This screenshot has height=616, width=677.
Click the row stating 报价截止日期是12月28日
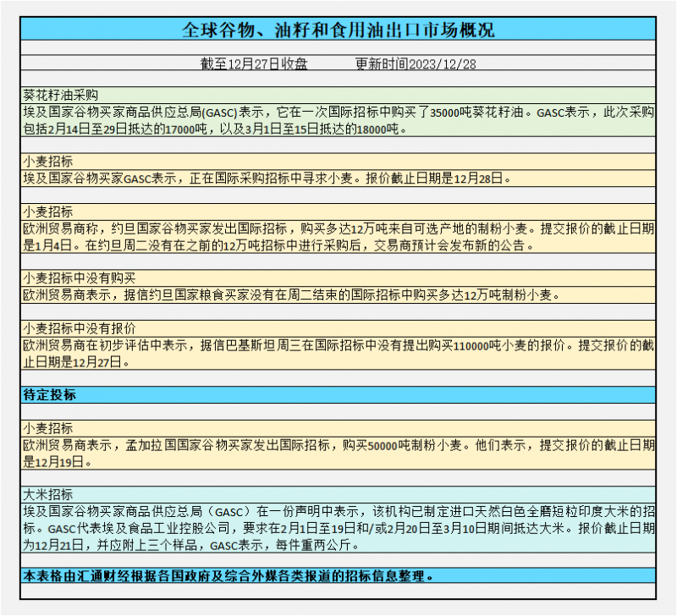click(338, 178)
